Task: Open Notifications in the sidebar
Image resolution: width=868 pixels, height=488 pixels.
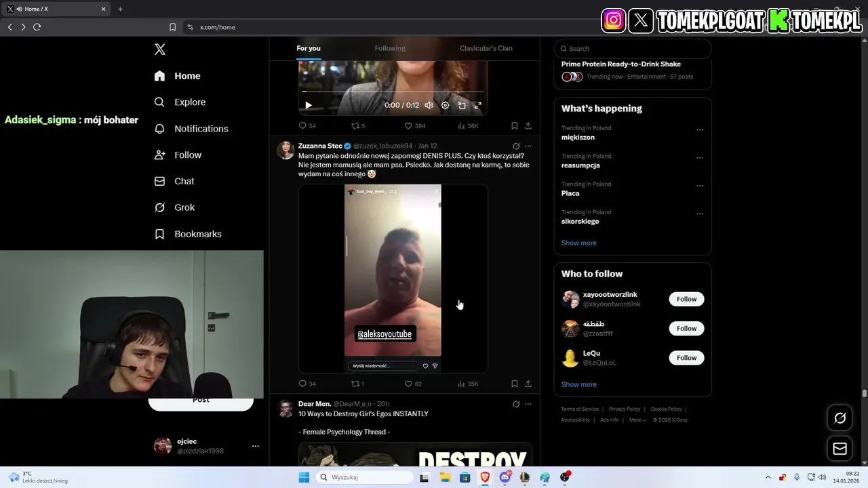Action: 191,129
